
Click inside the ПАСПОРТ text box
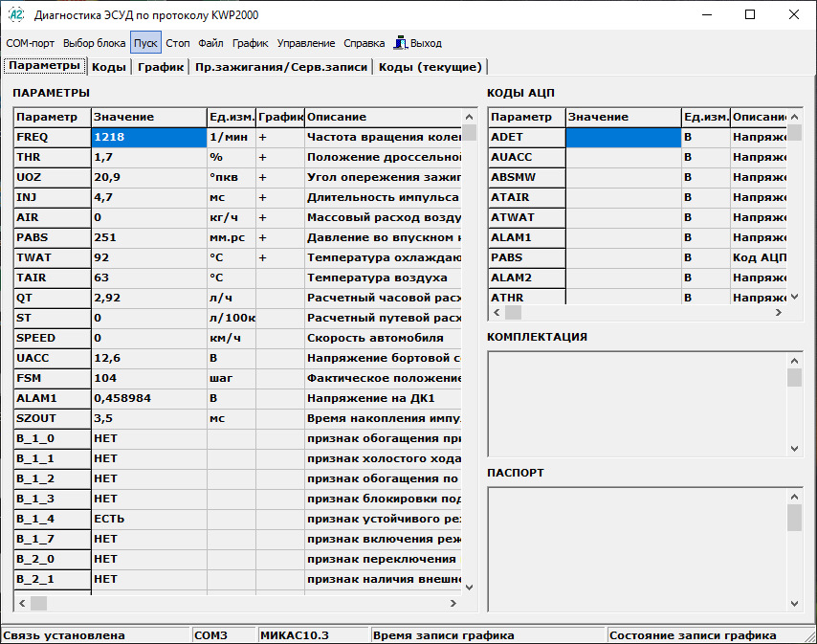pyautogui.click(x=638, y=549)
